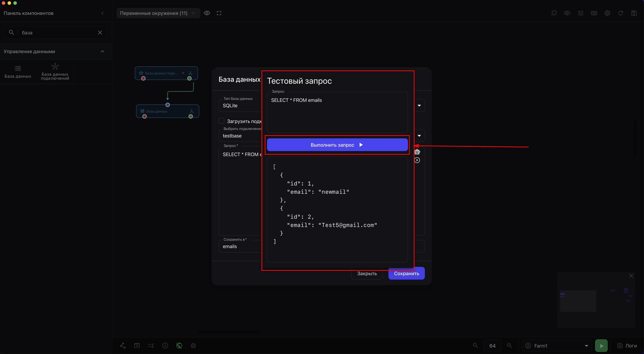
Task: Select the База данных component item
Action: [18, 72]
